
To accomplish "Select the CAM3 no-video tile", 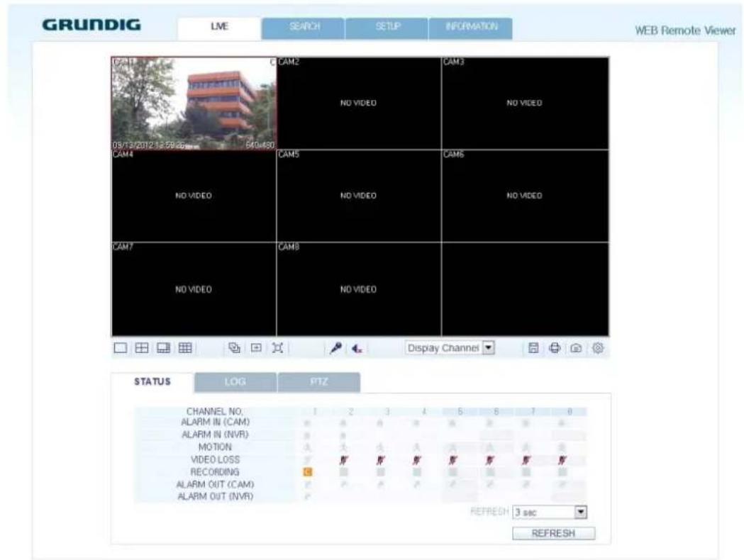I will (x=525, y=103).
